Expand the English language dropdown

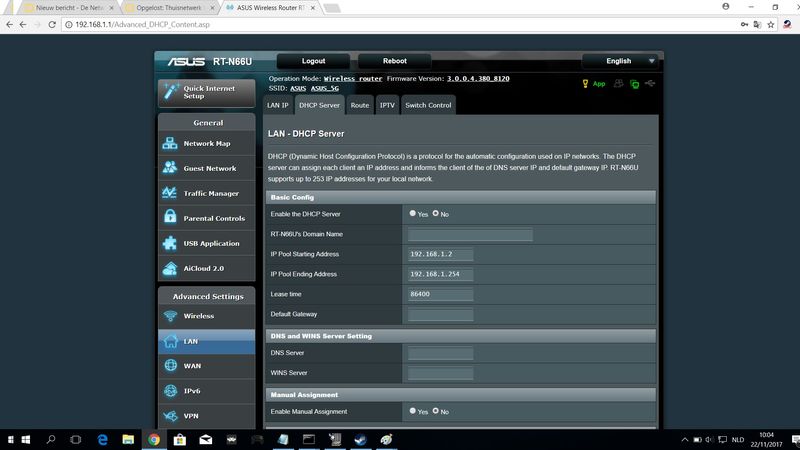[x=620, y=61]
